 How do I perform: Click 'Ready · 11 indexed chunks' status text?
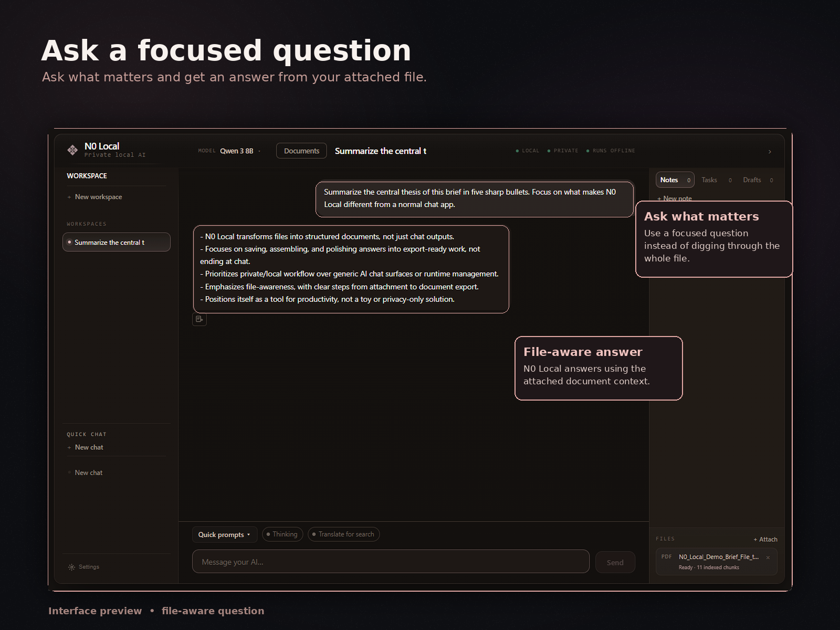click(709, 568)
